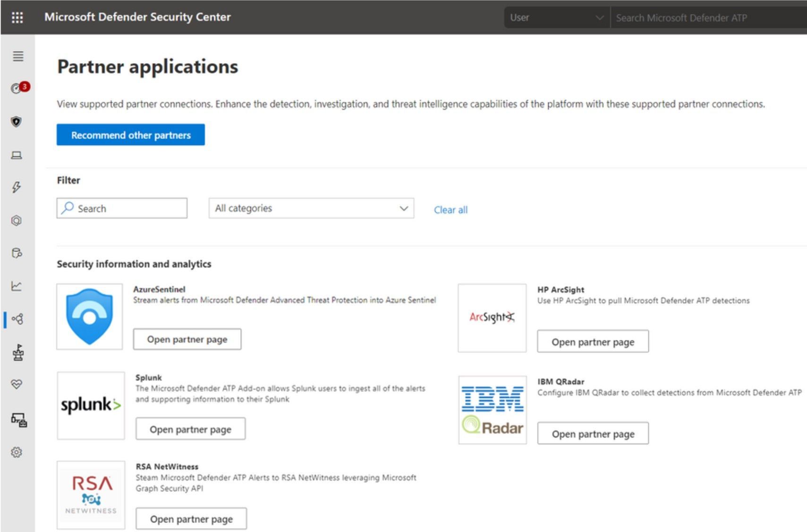Open the All categories dropdown

coord(311,208)
